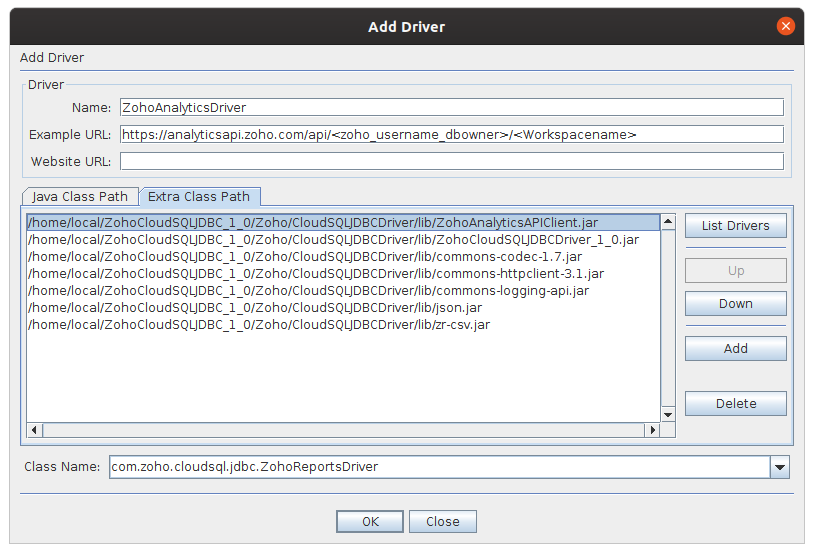The image size is (814, 553).
Task: Click the vertical scrollbar down arrow
Action: pos(668,414)
